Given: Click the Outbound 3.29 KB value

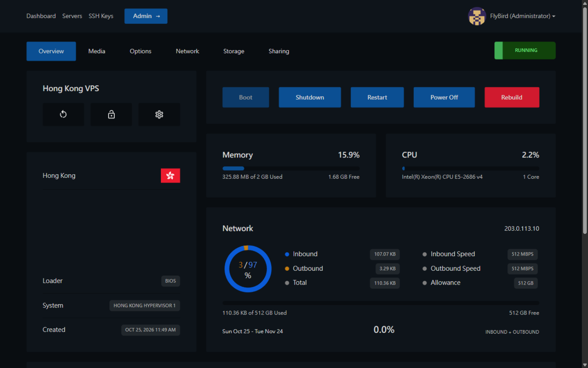Looking at the screenshot, I should pos(388,269).
